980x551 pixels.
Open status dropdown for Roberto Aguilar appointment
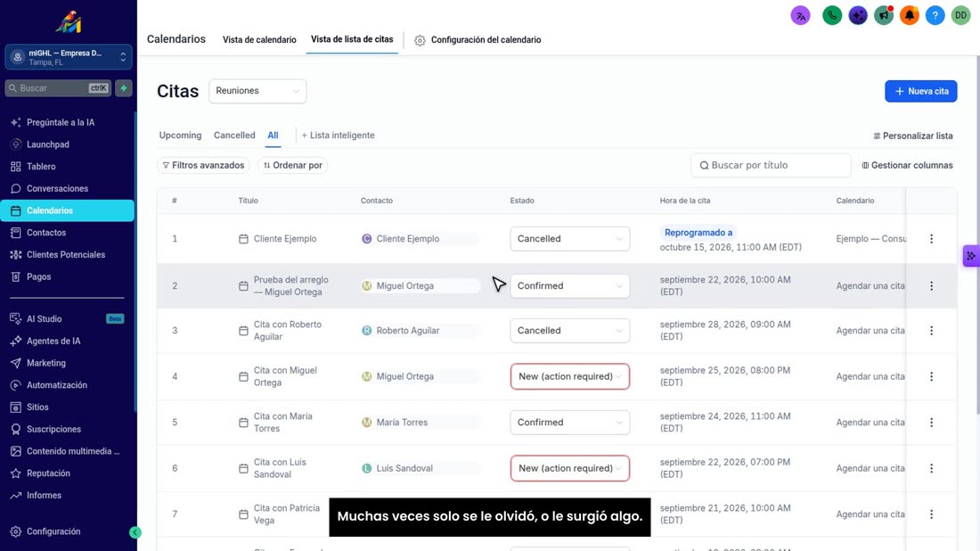(x=570, y=331)
